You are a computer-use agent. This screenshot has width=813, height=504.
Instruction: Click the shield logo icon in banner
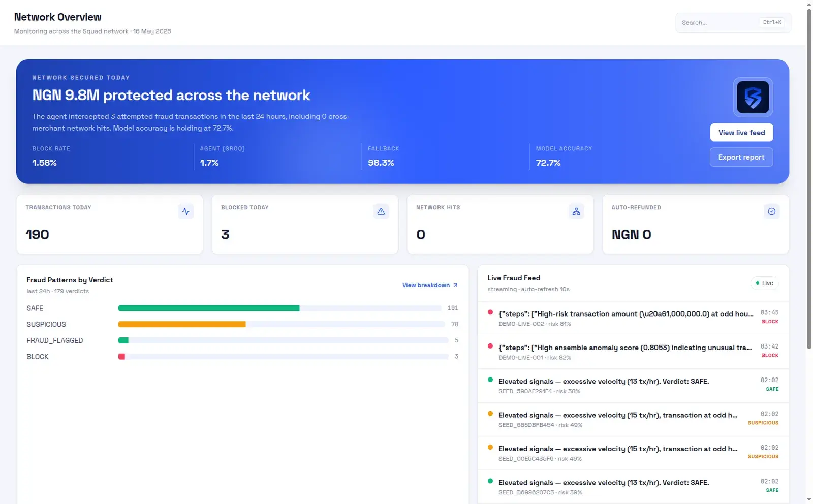click(753, 97)
